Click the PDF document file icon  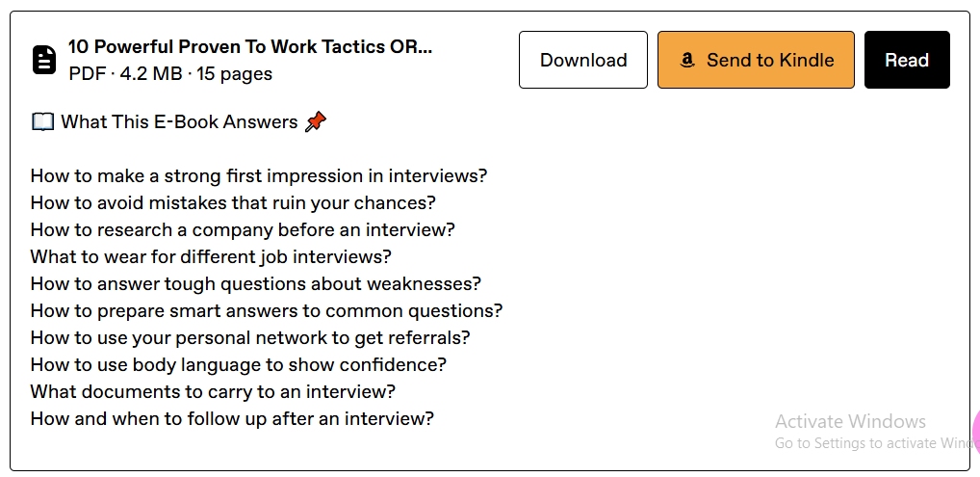[43, 60]
